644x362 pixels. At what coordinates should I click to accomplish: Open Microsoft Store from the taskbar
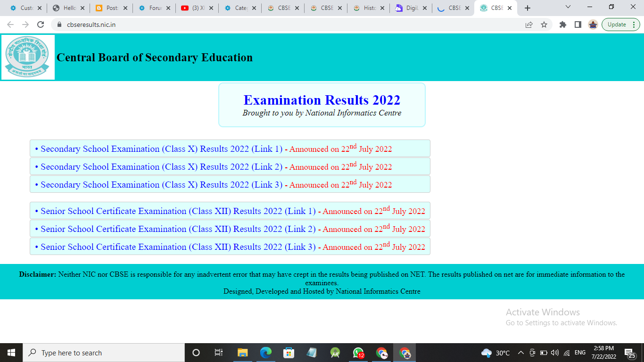289,353
